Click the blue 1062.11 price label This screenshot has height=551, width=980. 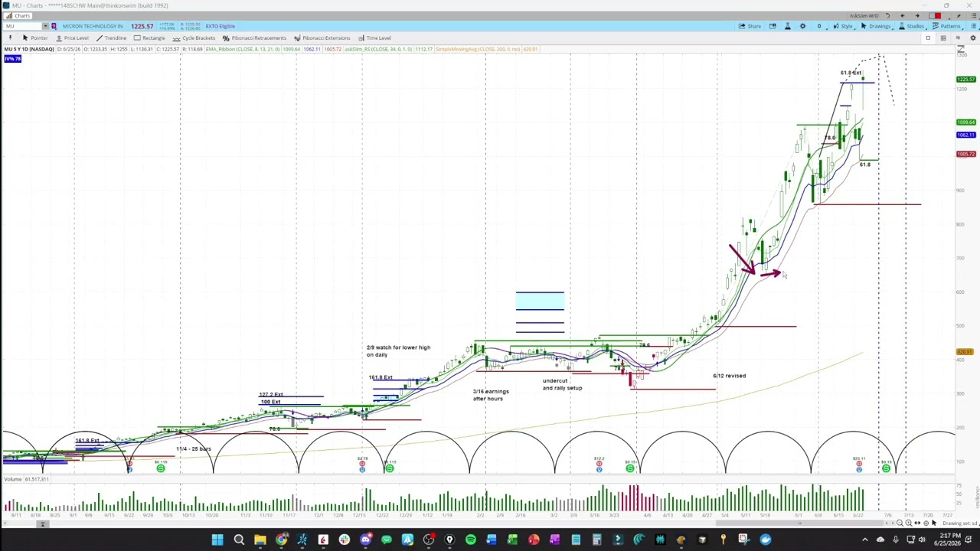(x=965, y=135)
